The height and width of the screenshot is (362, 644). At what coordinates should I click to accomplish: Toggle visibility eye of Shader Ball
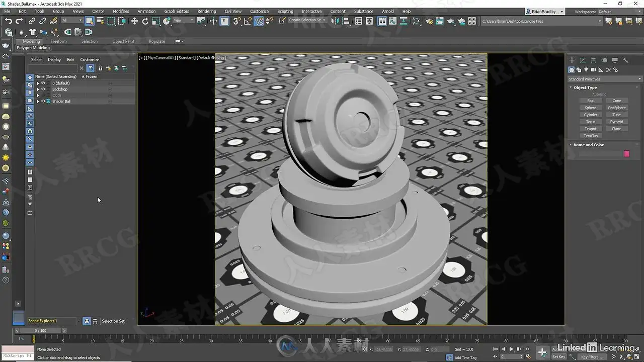tap(43, 101)
